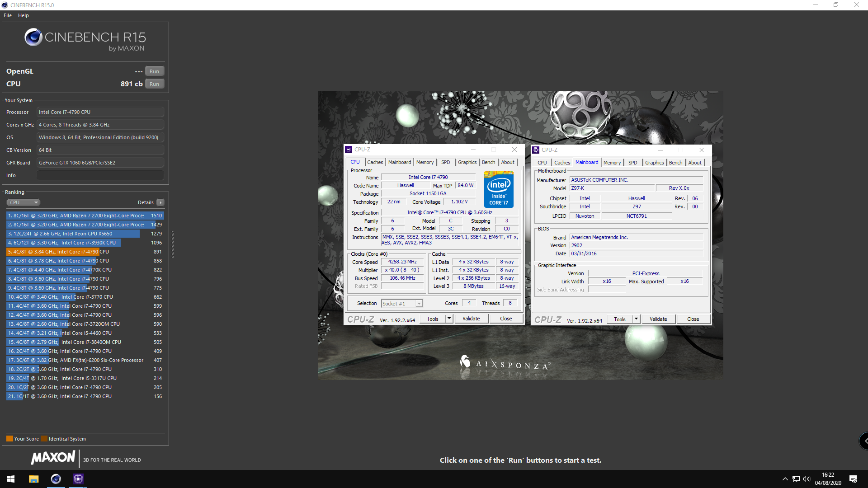This screenshot has height=488, width=868.
Task: Click the CPU-Z icon in the left window's title bar
Action: pos(349,150)
